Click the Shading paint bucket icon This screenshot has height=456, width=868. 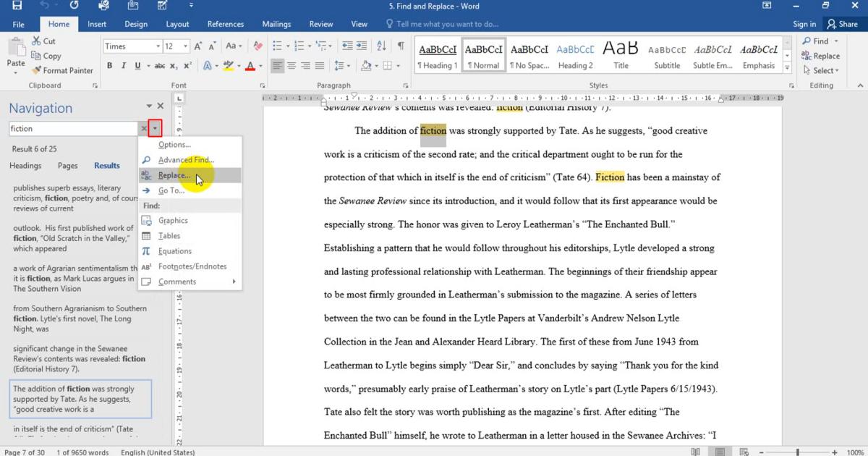[x=366, y=66]
